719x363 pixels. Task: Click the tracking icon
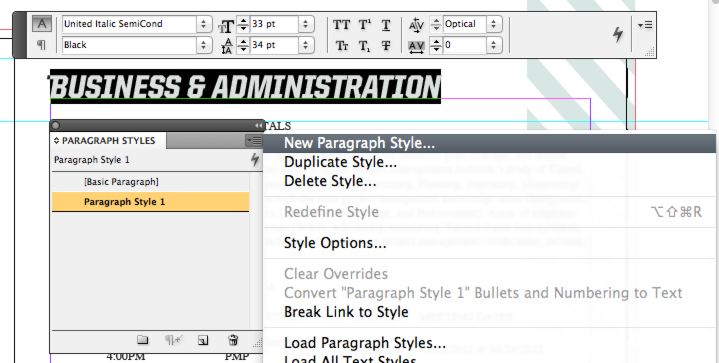[x=416, y=46]
